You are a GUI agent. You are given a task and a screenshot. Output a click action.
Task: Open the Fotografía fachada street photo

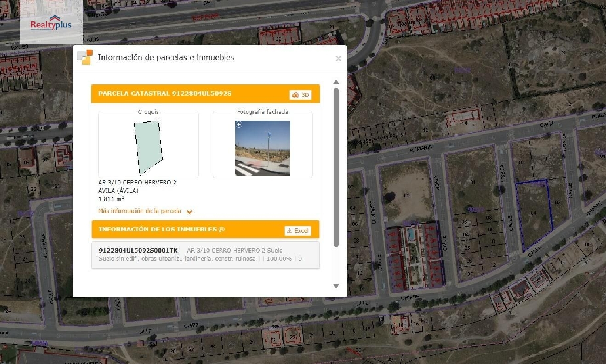tap(263, 148)
